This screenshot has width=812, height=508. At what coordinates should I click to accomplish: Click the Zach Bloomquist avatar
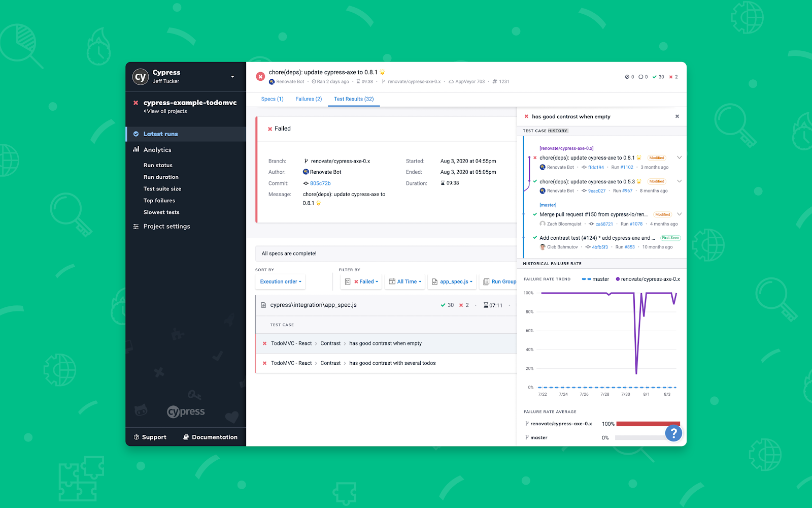point(543,224)
